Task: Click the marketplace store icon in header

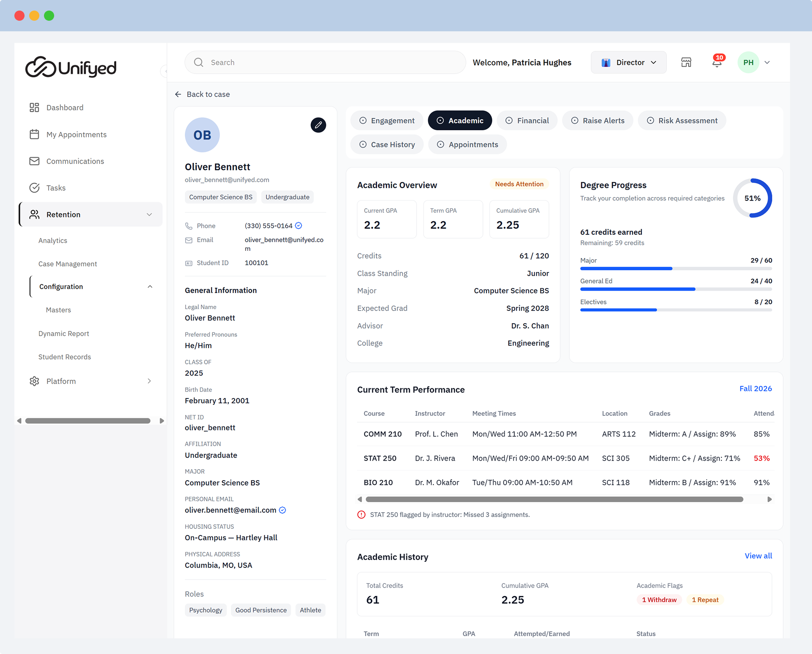Action: point(686,63)
